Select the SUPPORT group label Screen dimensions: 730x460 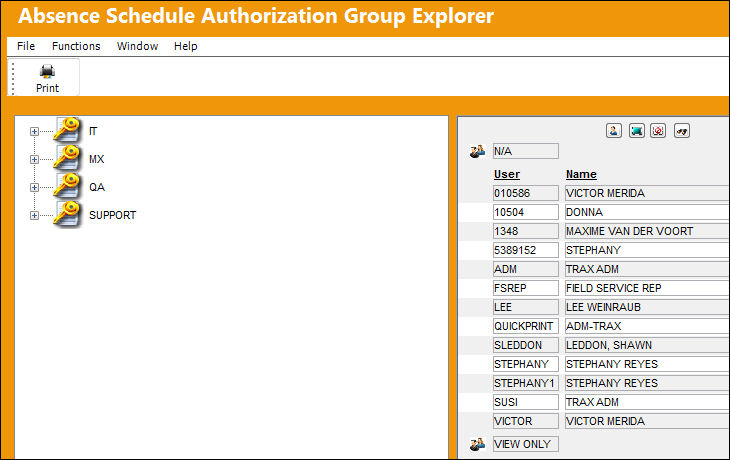click(x=113, y=215)
